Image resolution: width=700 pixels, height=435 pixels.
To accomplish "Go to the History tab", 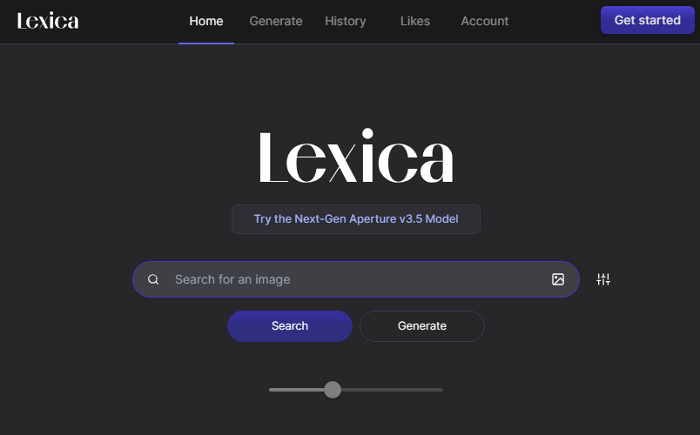I will point(345,21).
